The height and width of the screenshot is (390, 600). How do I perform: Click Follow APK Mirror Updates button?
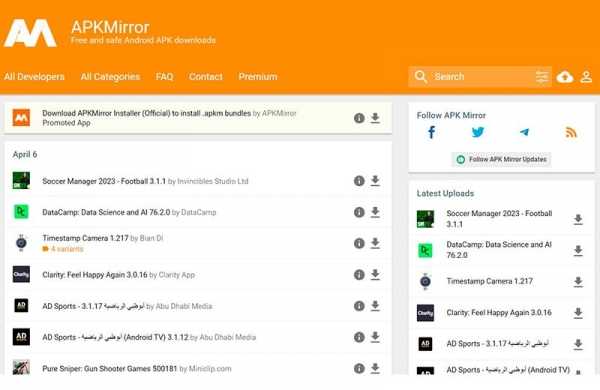tap(501, 159)
